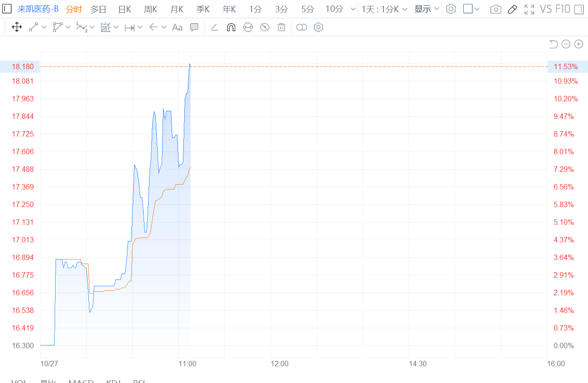Screen dimensions: 588x383
Task: Enter fullscreen chart mode
Action: (x=529, y=9)
